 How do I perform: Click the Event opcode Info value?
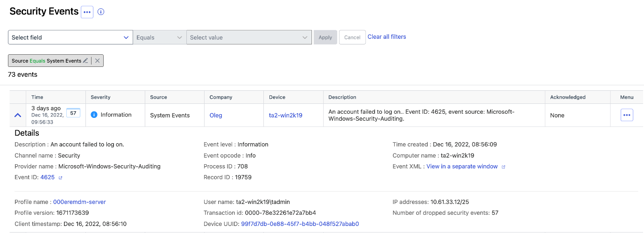(x=251, y=155)
